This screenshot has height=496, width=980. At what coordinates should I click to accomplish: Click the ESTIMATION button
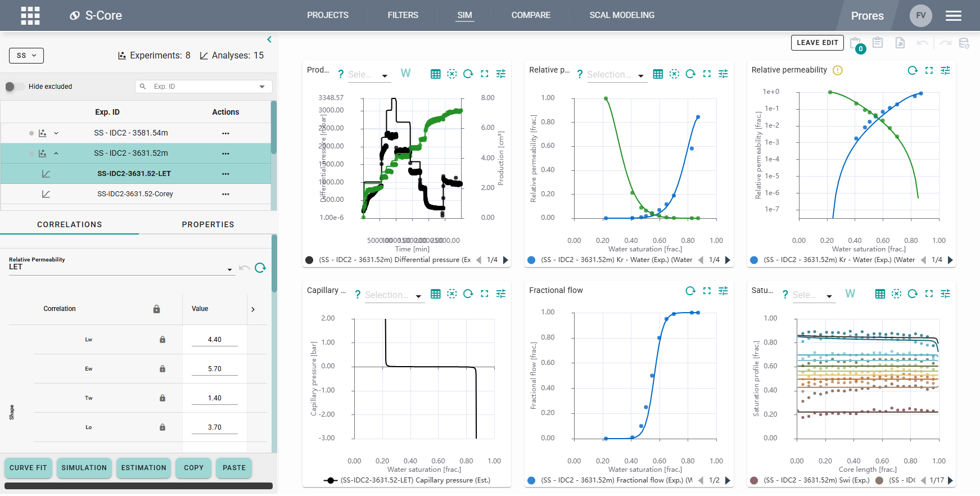click(144, 468)
